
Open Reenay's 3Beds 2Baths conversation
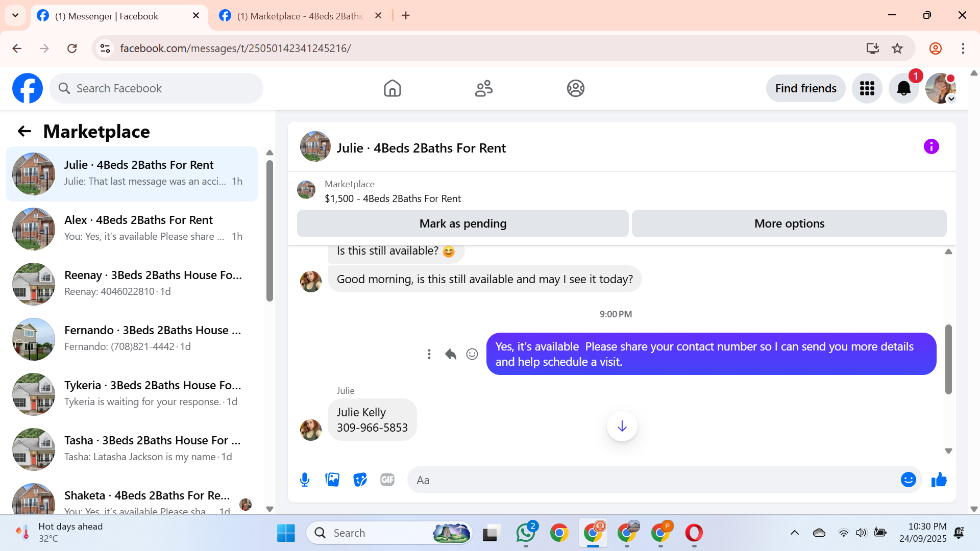point(132,284)
